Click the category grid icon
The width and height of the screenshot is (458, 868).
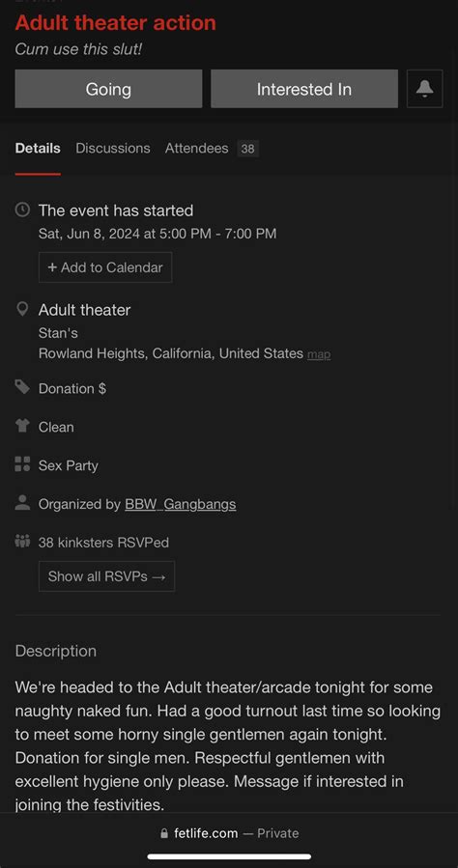(22, 463)
